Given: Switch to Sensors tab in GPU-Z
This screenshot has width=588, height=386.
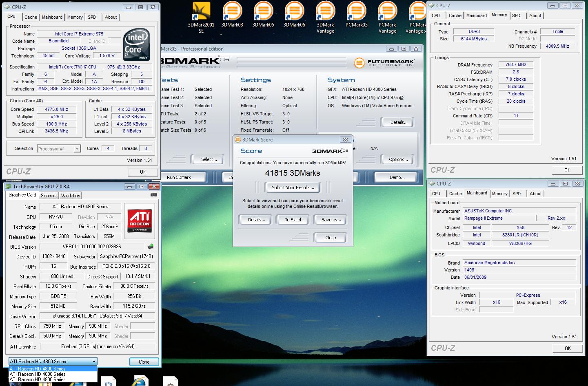Looking at the screenshot, I should click(49, 196).
